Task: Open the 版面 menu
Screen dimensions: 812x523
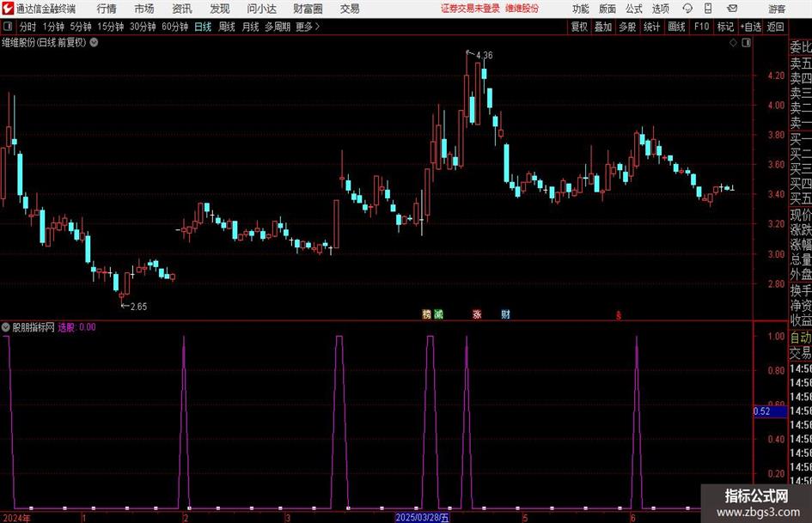Action: pos(607,9)
